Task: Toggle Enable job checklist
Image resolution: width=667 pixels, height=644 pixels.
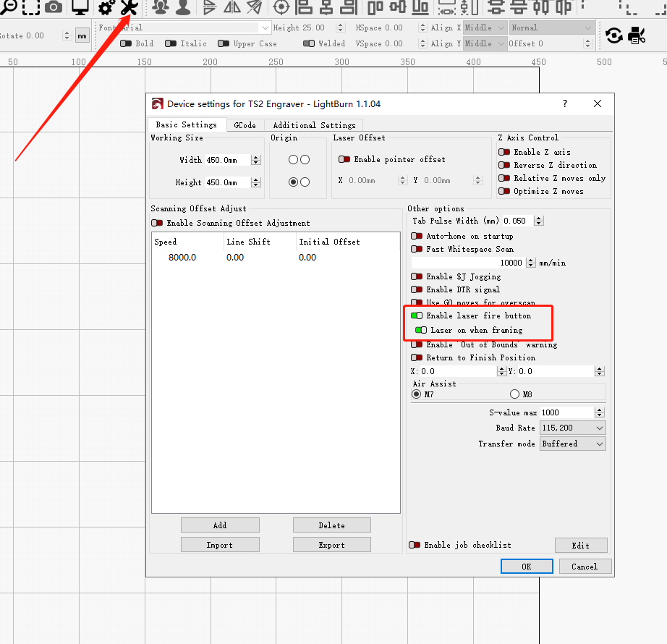Action: (x=415, y=545)
